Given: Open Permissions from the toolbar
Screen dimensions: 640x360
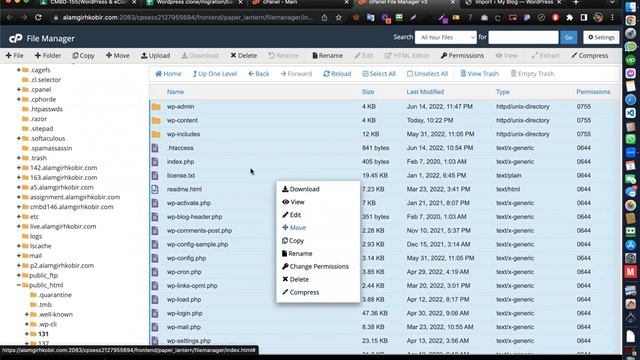Looking at the screenshot, I should (x=462, y=56).
